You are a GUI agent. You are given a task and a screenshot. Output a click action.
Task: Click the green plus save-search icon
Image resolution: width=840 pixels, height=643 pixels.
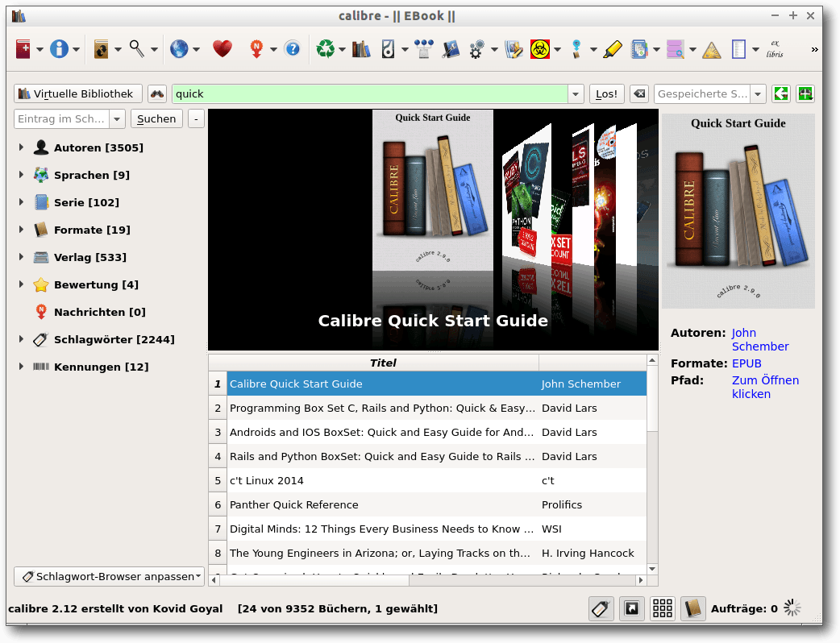pyautogui.click(x=805, y=93)
